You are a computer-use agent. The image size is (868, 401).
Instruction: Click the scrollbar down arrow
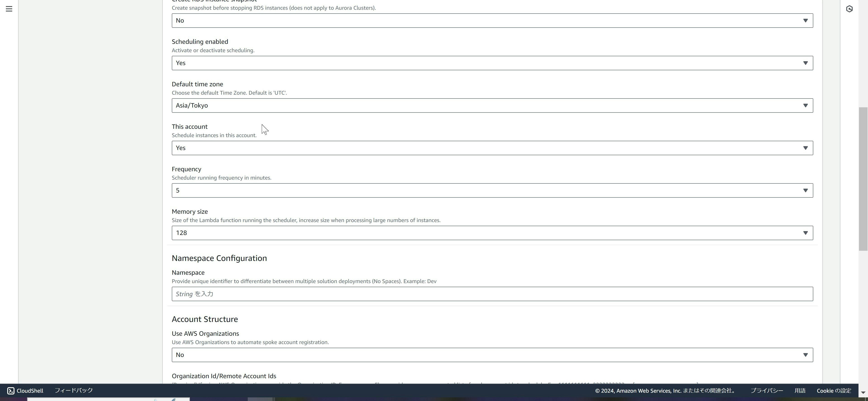tap(863, 393)
